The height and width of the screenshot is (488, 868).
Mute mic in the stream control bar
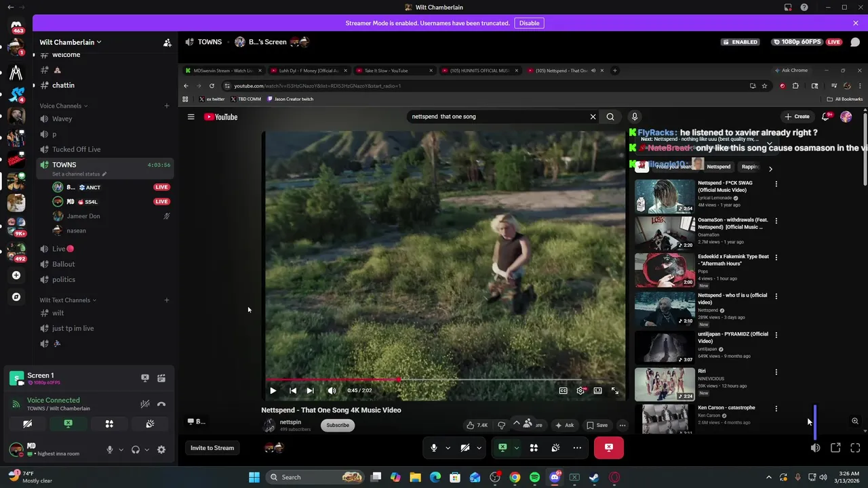point(434,447)
